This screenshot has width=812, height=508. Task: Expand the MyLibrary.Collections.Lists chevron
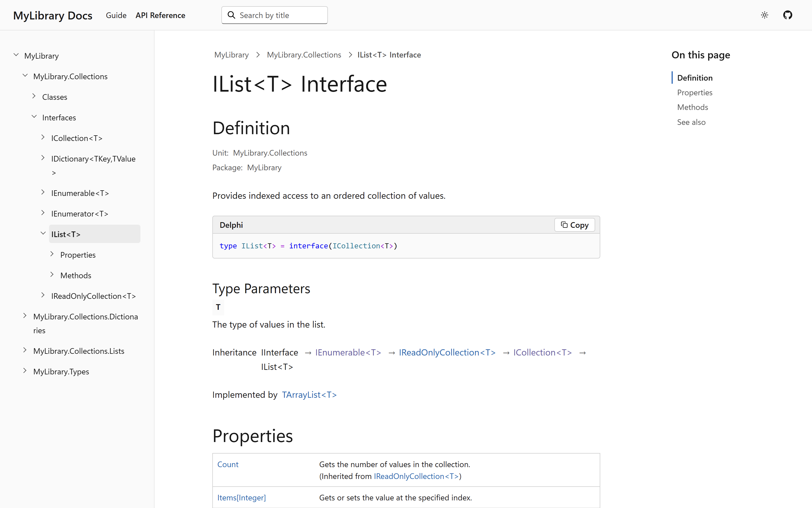(25, 350)
